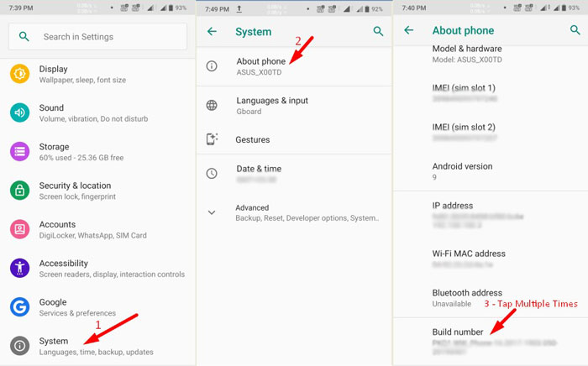Open Accounts settings icon

point(19,229)
